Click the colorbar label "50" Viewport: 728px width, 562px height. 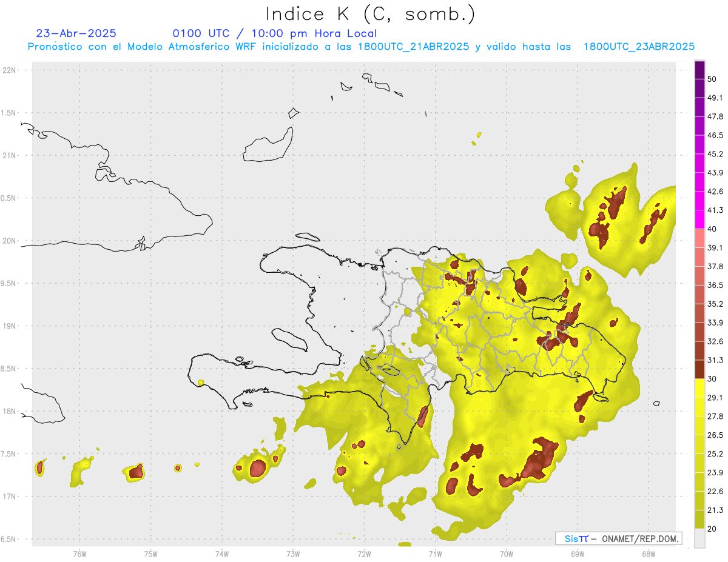pyautogui.click(x=712, y=79)
